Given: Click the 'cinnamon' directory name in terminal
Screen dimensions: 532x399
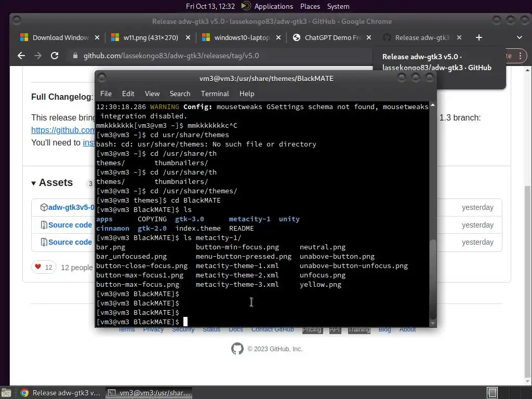Looking at the screenshot, I should [113, 229].
